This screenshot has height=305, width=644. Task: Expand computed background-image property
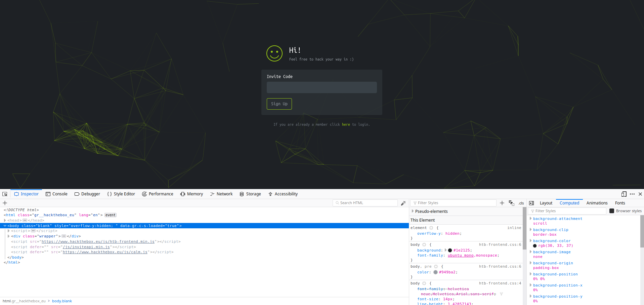click(531, 252)
